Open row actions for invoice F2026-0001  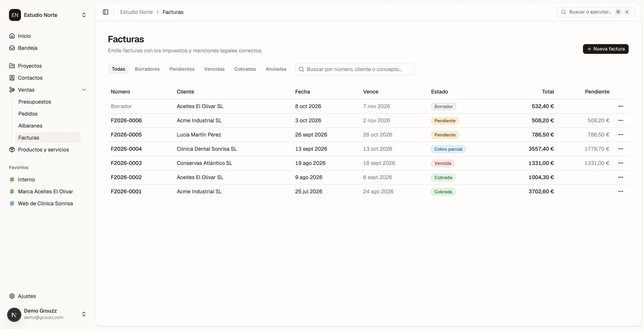[x=620, y=192]
